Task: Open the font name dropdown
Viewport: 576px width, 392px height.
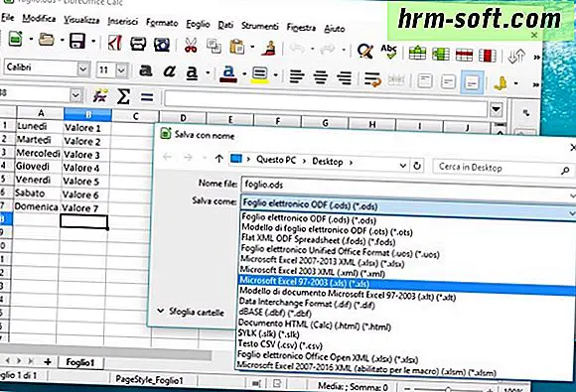Action: (x=83, y=68)
